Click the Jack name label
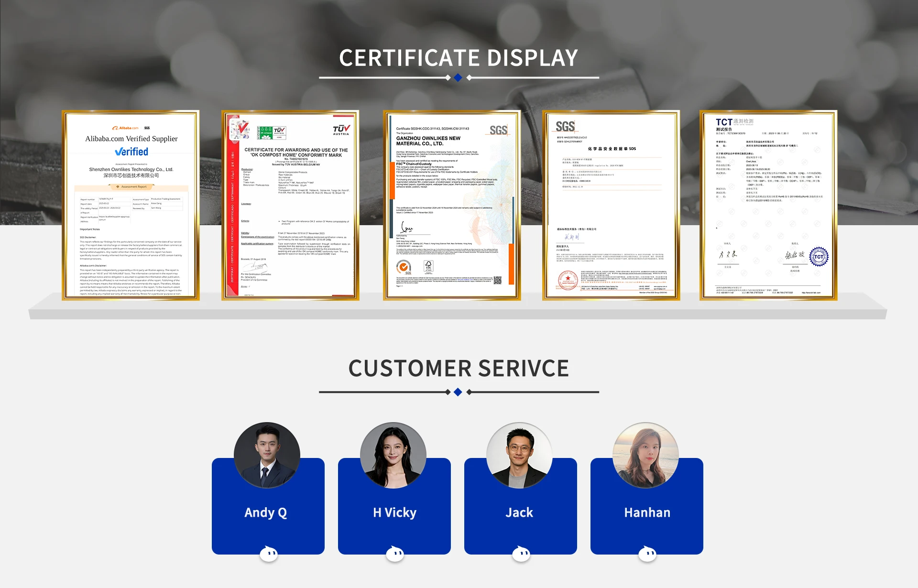Screen dimensions: 918x588 point(519,512)
